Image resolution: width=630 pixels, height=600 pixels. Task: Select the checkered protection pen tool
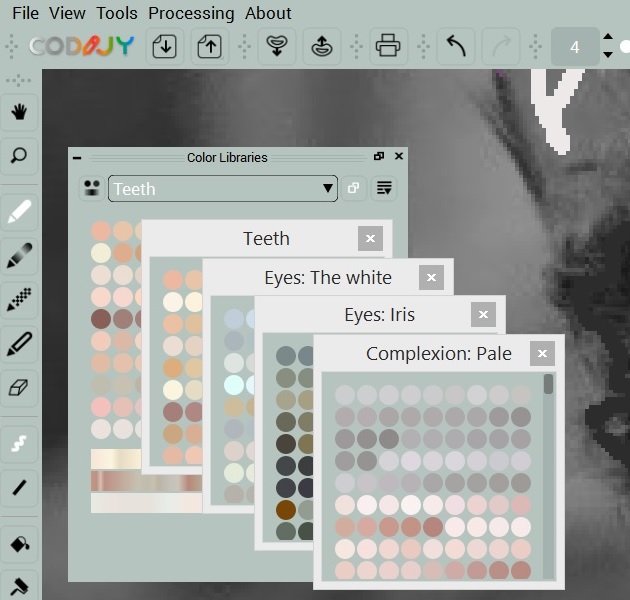pyautogui.click(x=19, y=299)
